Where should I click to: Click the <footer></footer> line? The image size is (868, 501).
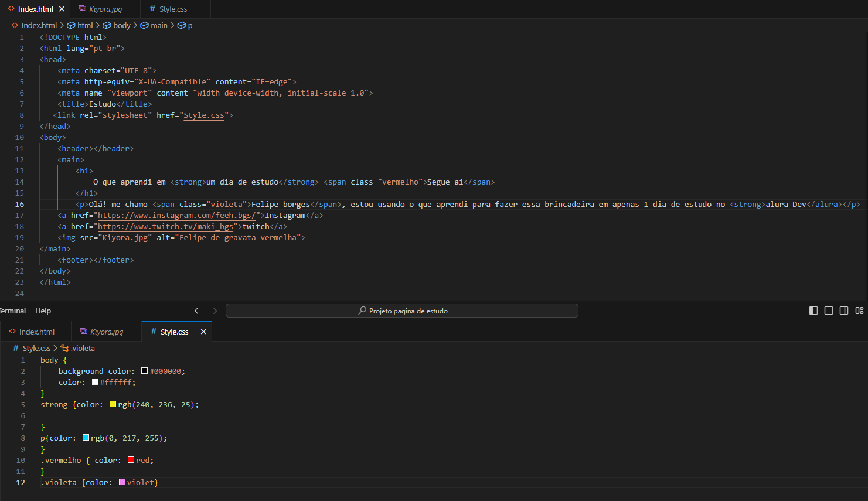(96, 260)
